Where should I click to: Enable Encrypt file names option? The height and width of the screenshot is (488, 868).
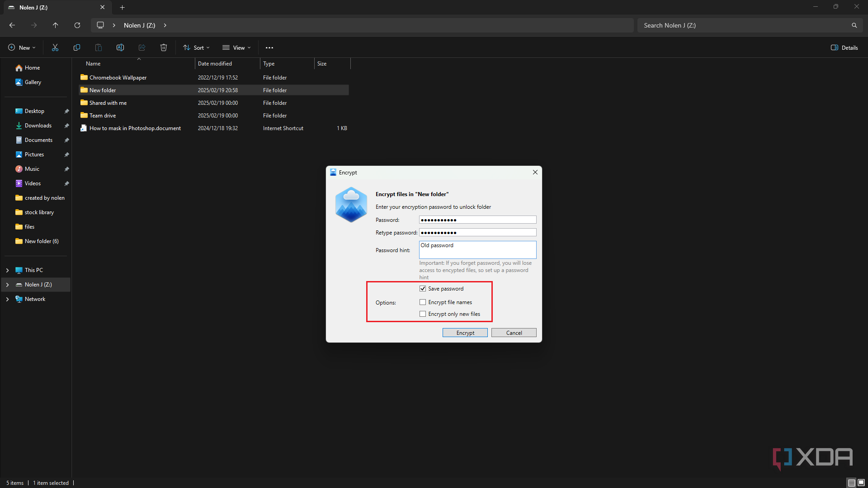(x=423, y=302)
